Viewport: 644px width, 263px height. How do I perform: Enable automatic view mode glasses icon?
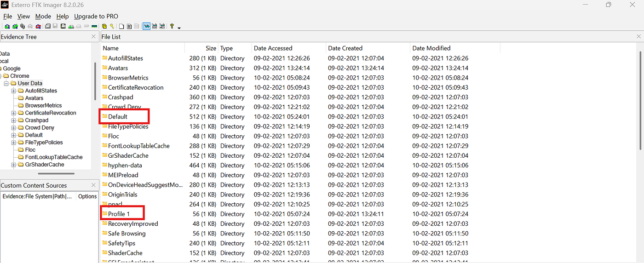click(x=147, y=26)
